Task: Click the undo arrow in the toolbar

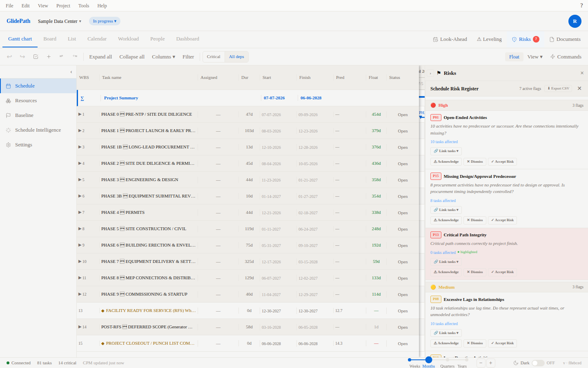Action: click(x=9, y=57)
